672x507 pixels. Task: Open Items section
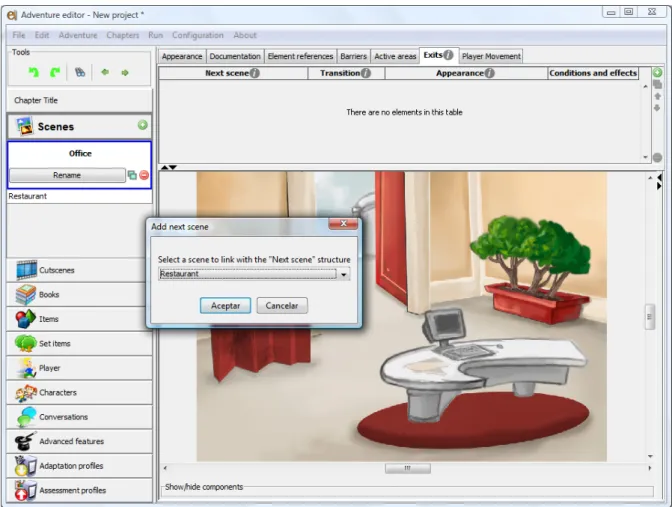pos(79,319)
